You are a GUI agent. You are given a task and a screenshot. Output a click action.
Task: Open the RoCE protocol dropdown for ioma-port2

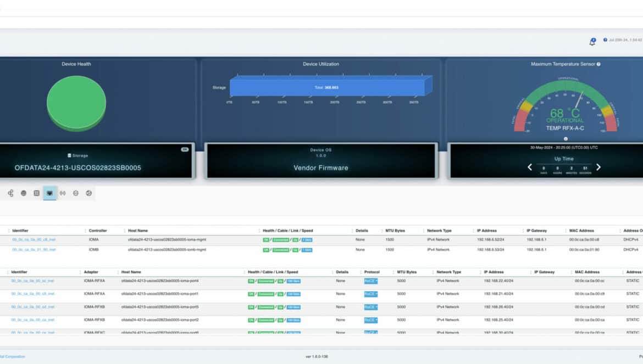(371, 320)
